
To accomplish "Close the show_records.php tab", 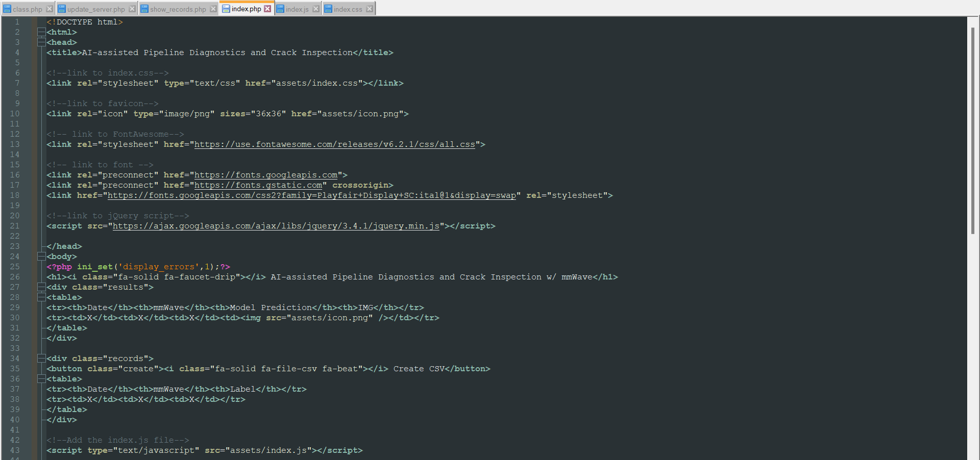I will (213, 8).
